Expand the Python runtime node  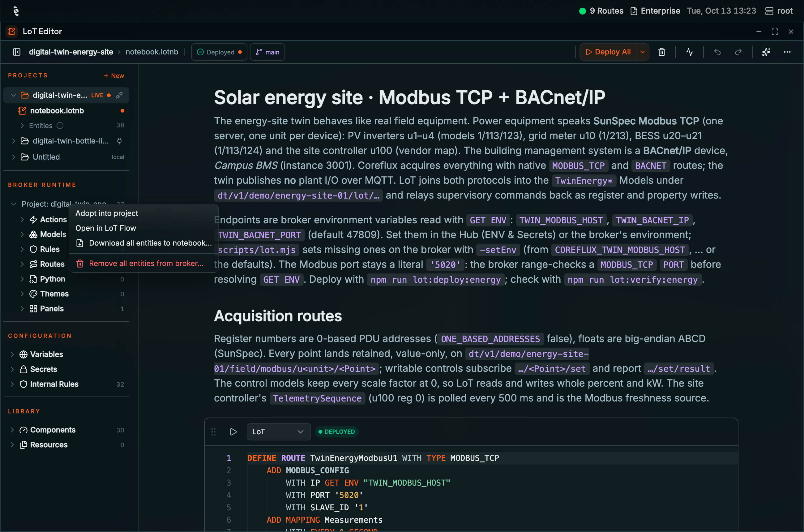click(22, 279)
